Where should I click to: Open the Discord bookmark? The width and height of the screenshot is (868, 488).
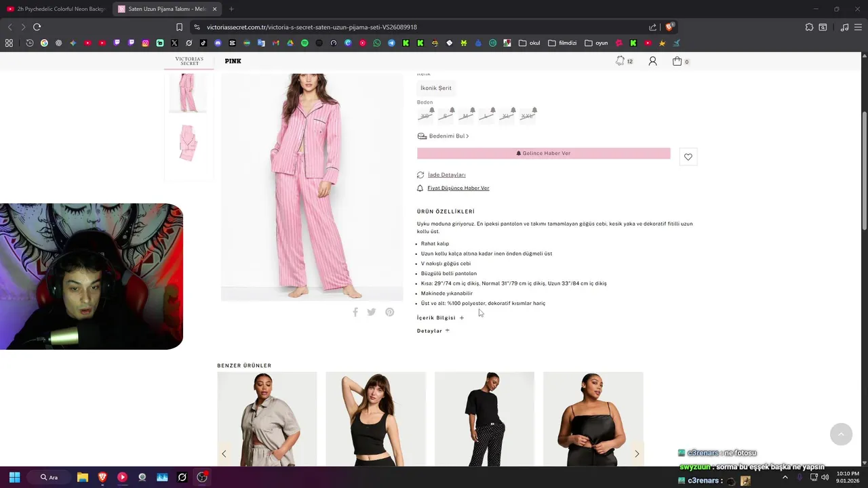[x=218, y=43]
